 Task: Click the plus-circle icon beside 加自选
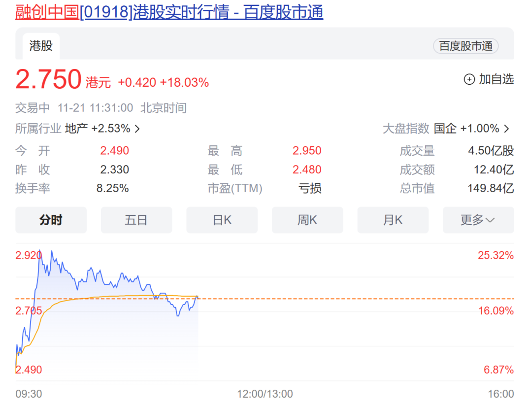click(469, 79)
